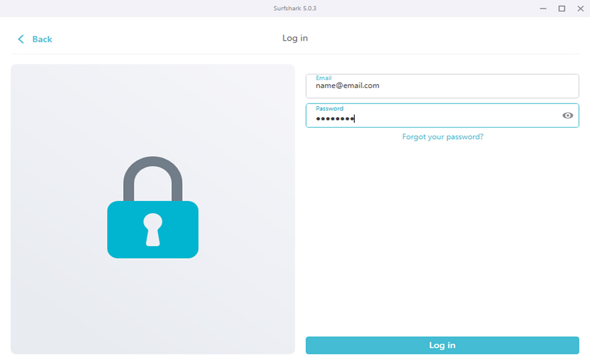Click the Log in button

tap(442, 345)
